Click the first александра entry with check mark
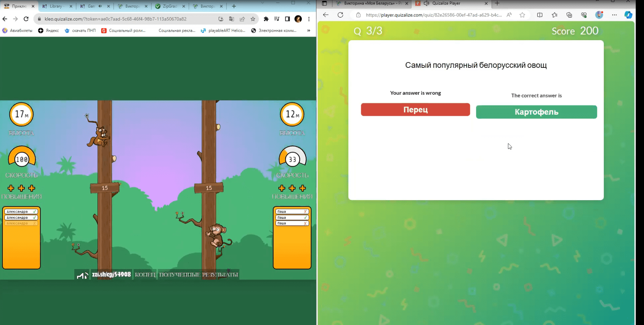This screenshot has width=644, height=325. (21, 212)
